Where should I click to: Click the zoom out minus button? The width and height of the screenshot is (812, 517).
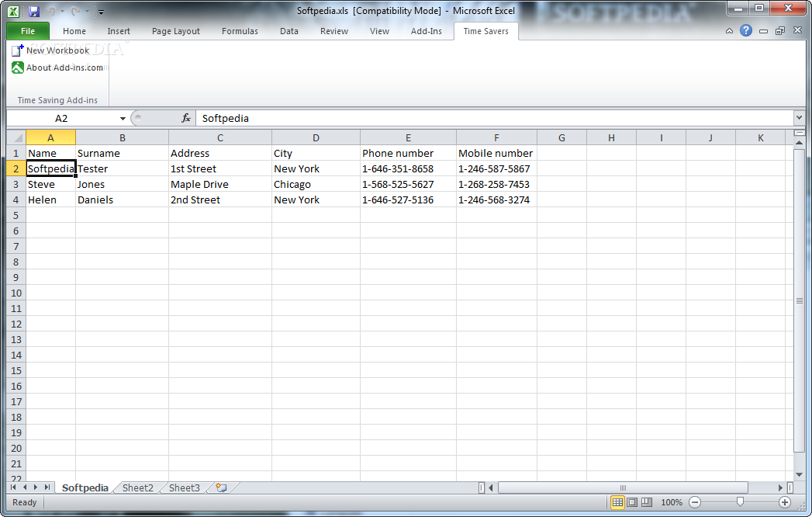(x=695, y=502)
